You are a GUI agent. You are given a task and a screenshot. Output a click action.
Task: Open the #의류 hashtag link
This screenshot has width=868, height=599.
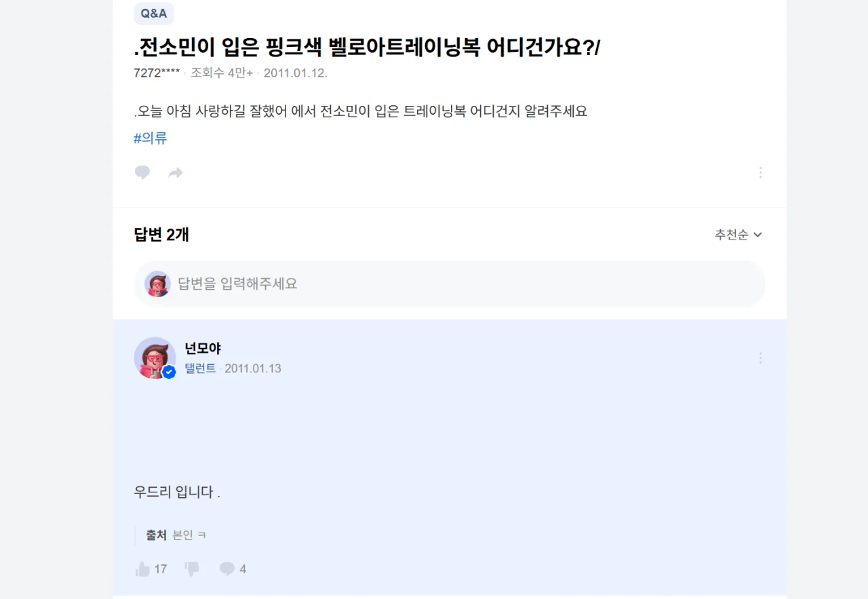click(149, 138)
